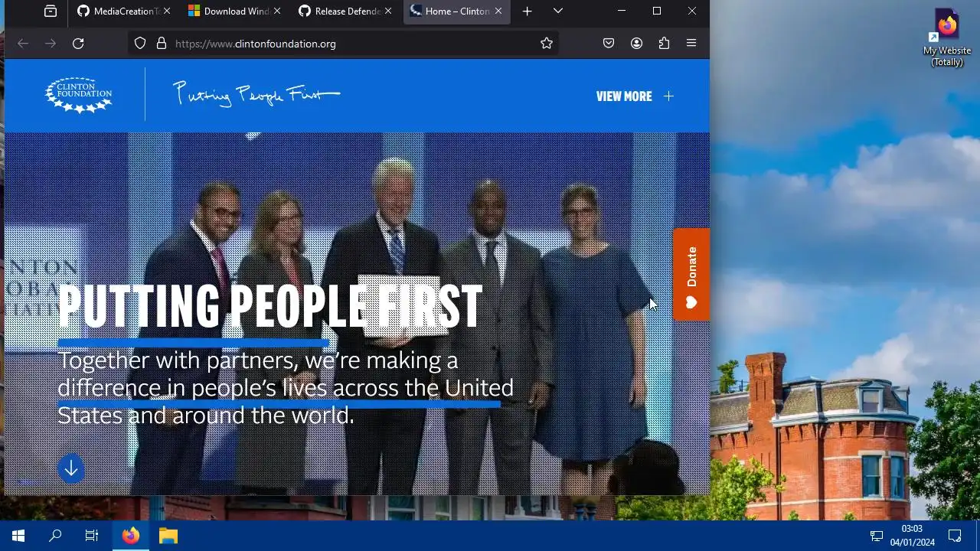Click the orange Donate button
Screen dimensions: 980x551
click(691, 275)
